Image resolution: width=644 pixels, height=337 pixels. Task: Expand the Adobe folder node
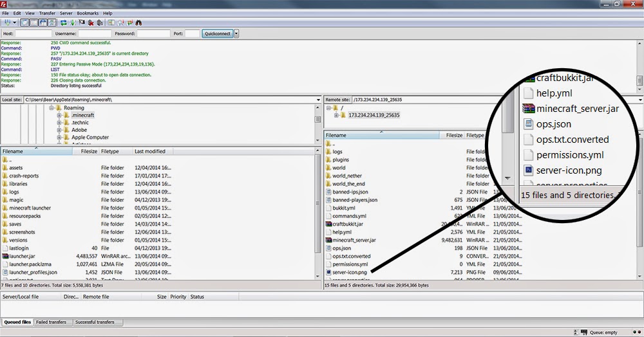click(59, 130)
